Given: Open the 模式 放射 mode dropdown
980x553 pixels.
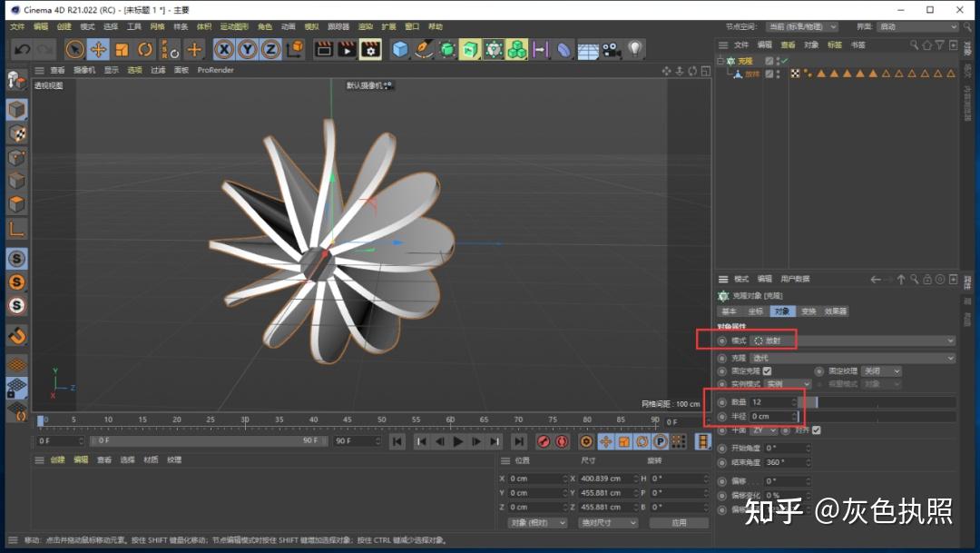Looking at the screenshot, I should (x=852, y=341).
